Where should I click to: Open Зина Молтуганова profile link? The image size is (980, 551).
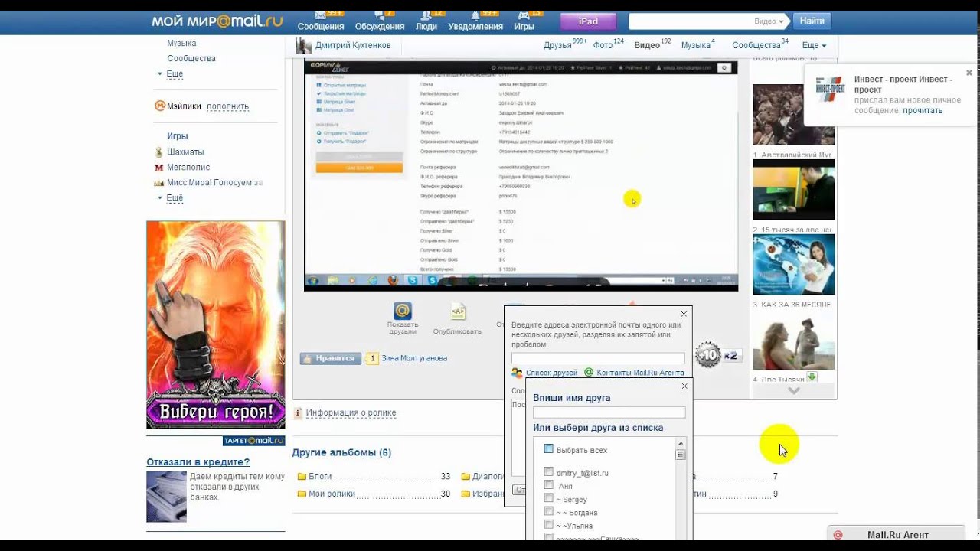pos(414,358)
